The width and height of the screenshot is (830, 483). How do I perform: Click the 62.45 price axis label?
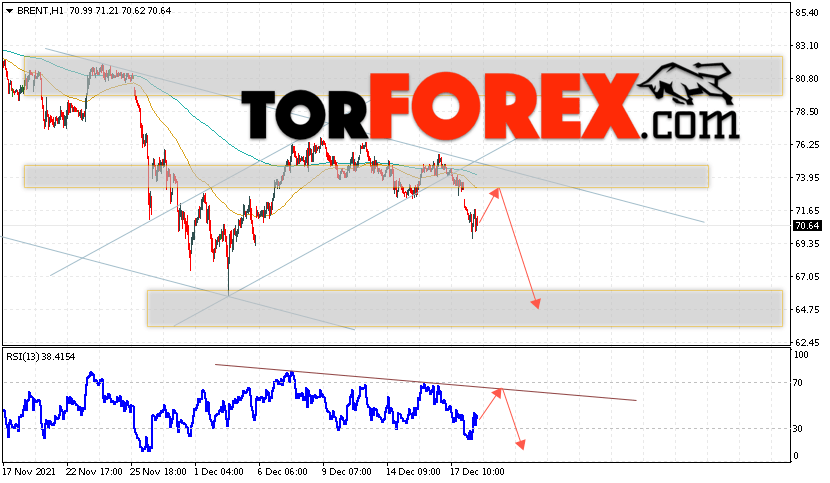pos(807,343)
